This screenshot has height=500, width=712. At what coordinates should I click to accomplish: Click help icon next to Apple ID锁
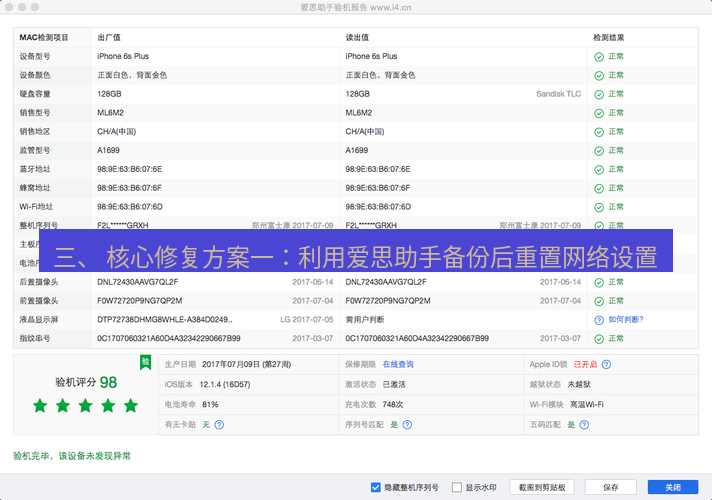606,364
